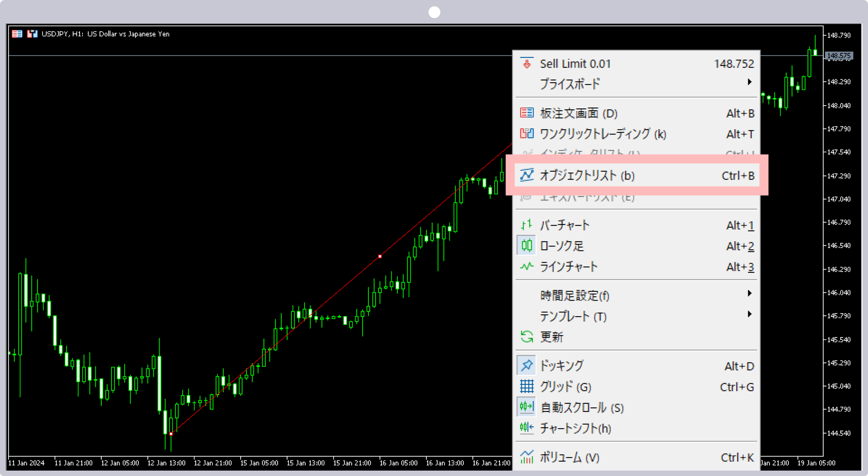868x476 pixels.
Task: Switch chart to ローソク足
Action: (x=637, y=246)
